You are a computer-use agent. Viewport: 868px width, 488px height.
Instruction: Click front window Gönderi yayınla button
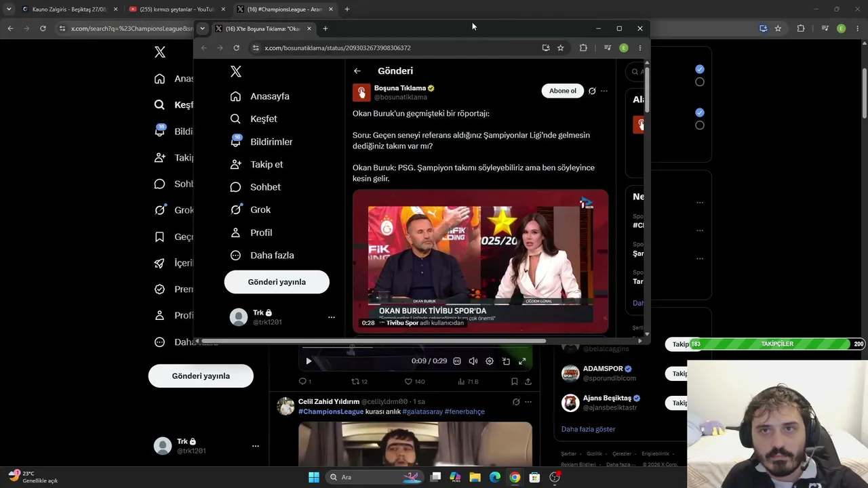(277, 282)
